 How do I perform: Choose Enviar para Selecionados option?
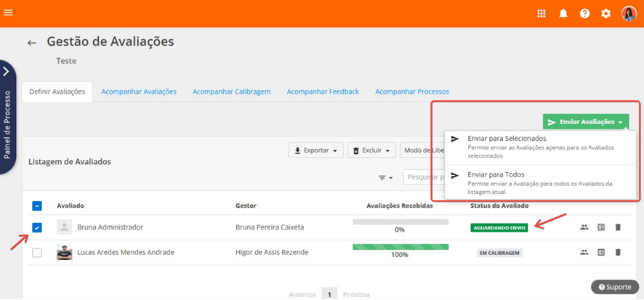point(507,139)
